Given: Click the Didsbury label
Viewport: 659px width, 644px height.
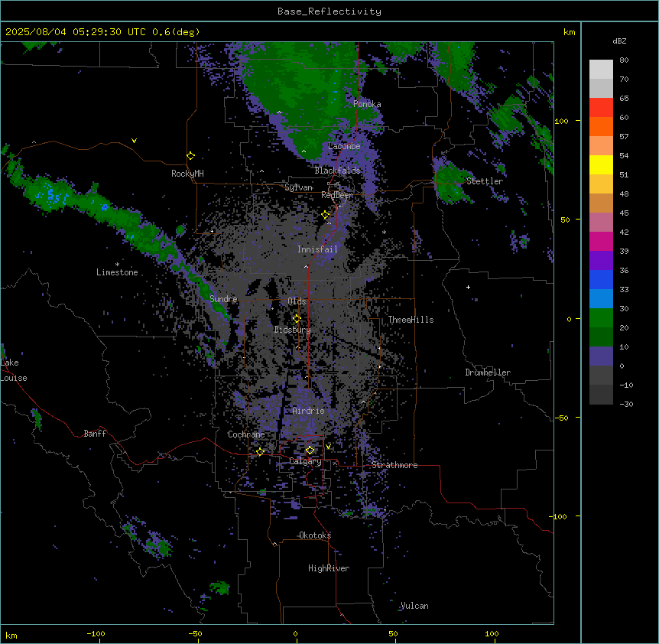Looking at the screenshot, I should 293,330.
